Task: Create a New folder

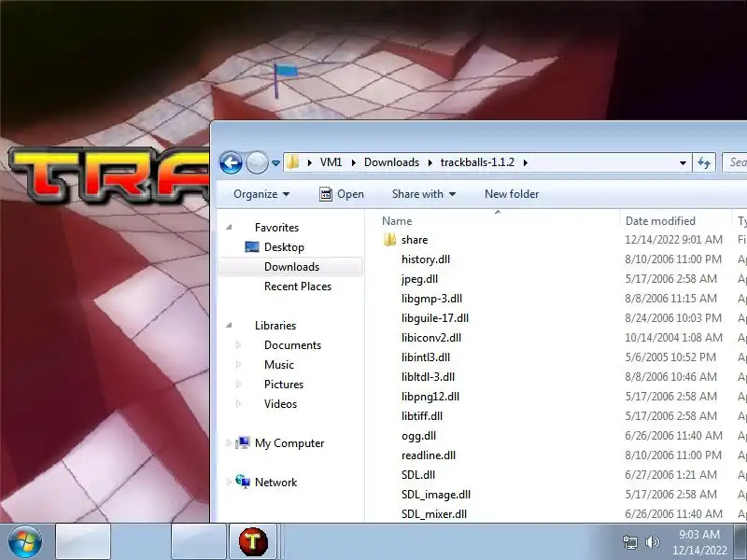Action: tap(512, 194)
